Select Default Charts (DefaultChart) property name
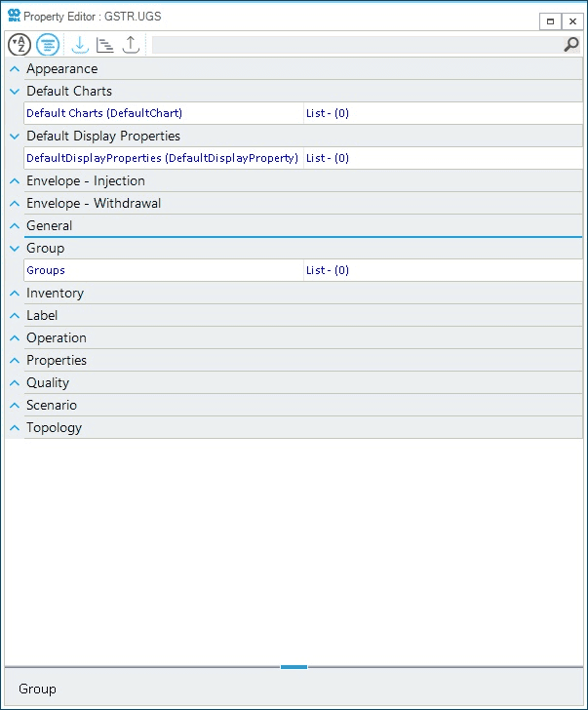 (x=104, y=113)
